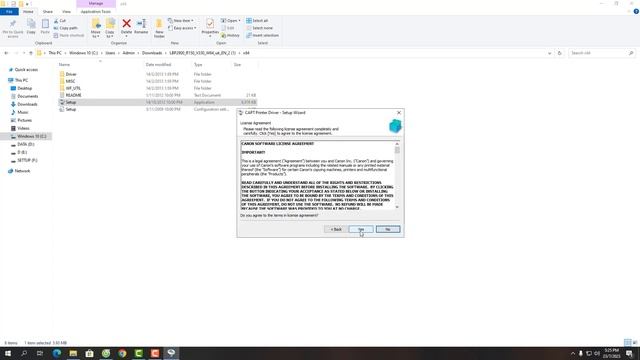The width and height of the screenshot is (640, 360).
Task: Switch to the Share ribbon tab
Action: 48,11
